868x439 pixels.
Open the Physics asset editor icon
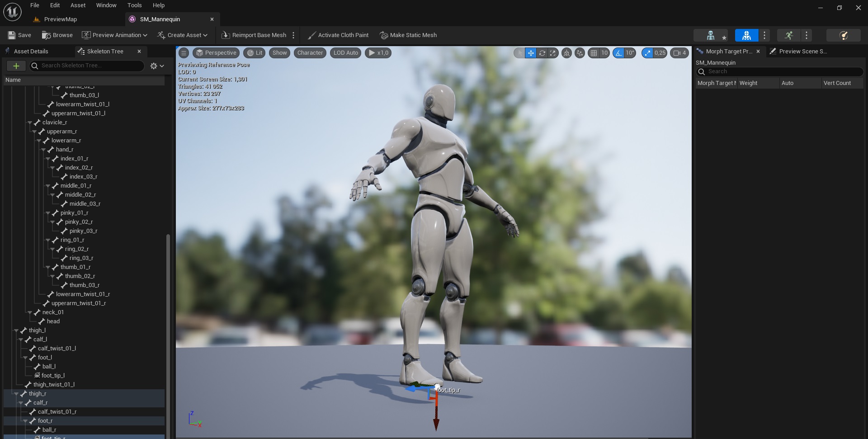(843, 35)
